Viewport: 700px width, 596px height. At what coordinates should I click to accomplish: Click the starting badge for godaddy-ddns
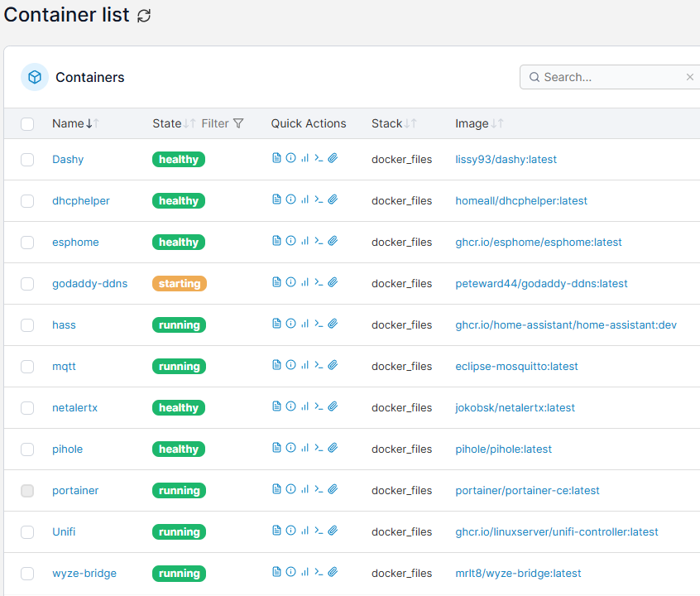tap(180, 284)
